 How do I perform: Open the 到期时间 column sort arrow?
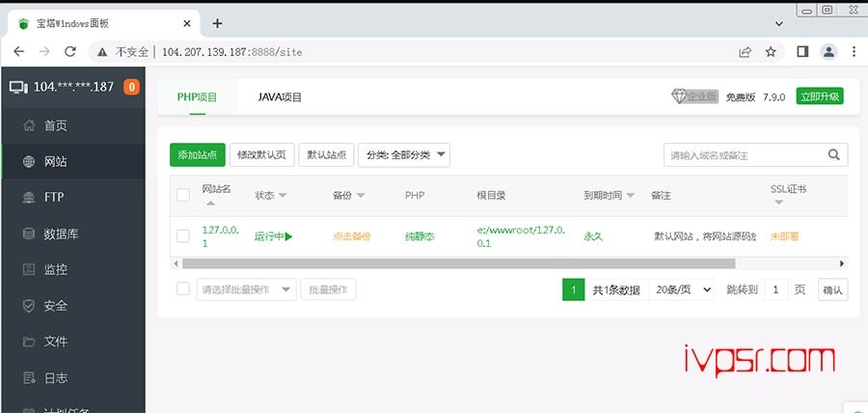(x=630, y=196)
